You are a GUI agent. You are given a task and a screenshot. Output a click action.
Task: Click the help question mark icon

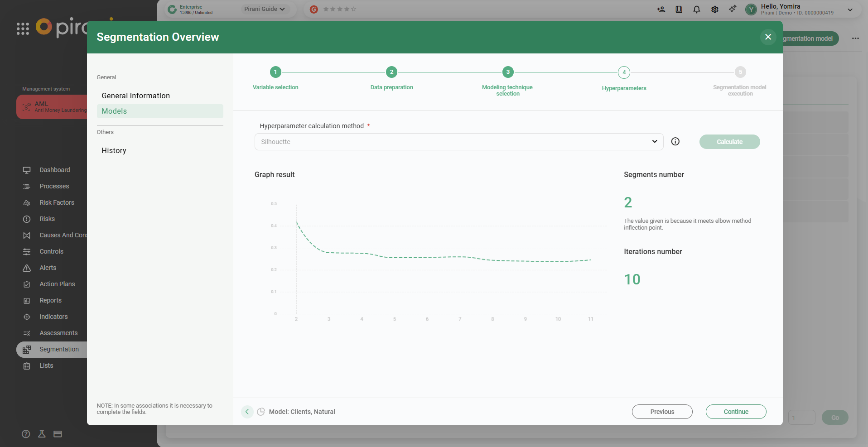pyautogui.click(x=26, y=434)
